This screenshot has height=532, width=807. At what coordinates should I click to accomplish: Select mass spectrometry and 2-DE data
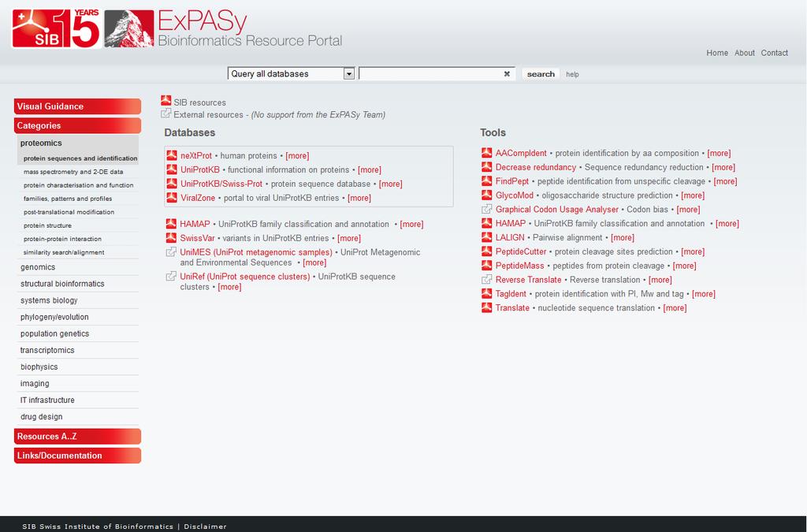73,172
